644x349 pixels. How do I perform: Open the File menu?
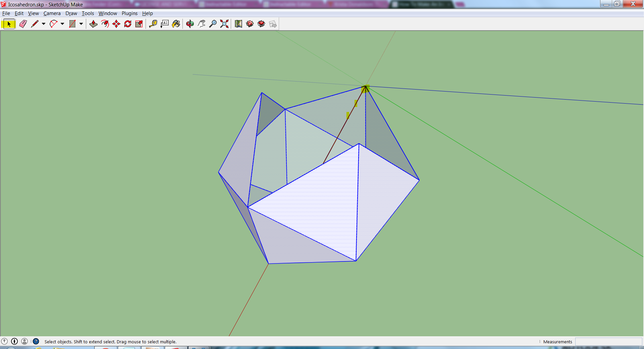click(6, 13)
